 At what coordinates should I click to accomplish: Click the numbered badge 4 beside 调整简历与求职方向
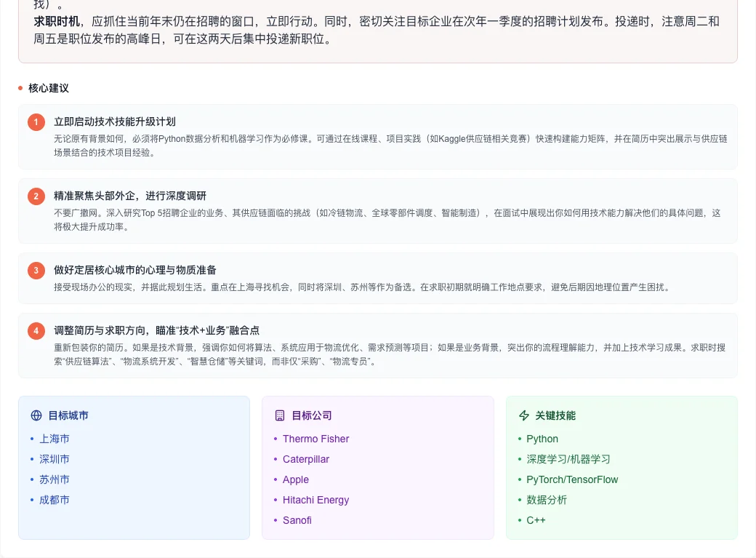(36, 330)
